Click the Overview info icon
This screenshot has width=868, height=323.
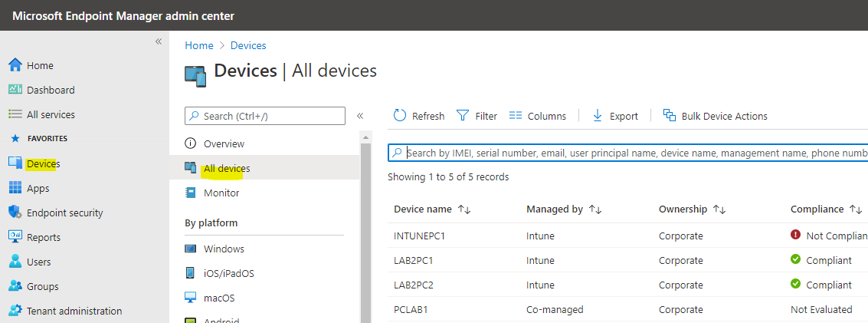(191, 143)
